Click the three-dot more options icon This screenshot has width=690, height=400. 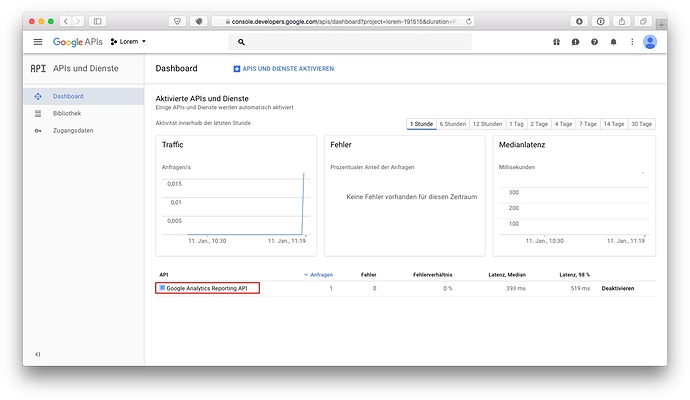(x=630, y=42)
